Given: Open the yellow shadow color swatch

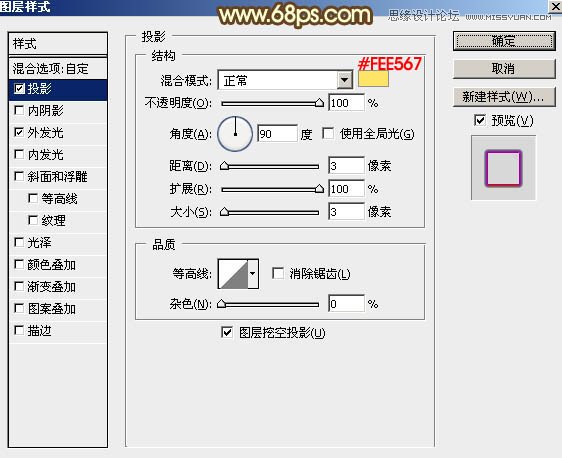Looking at the screenshot, I should click(373, 79).
